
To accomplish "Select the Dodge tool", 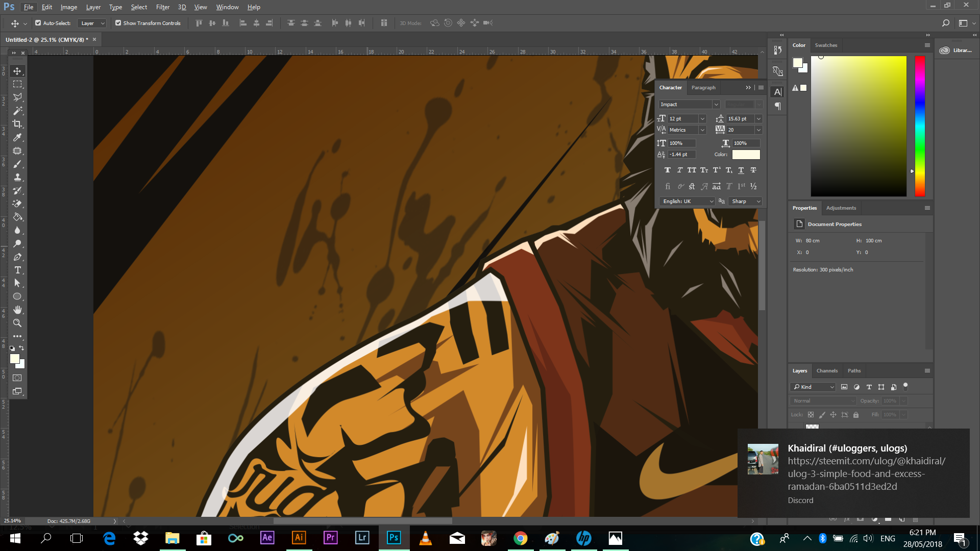I will click(x=17, y=243).
